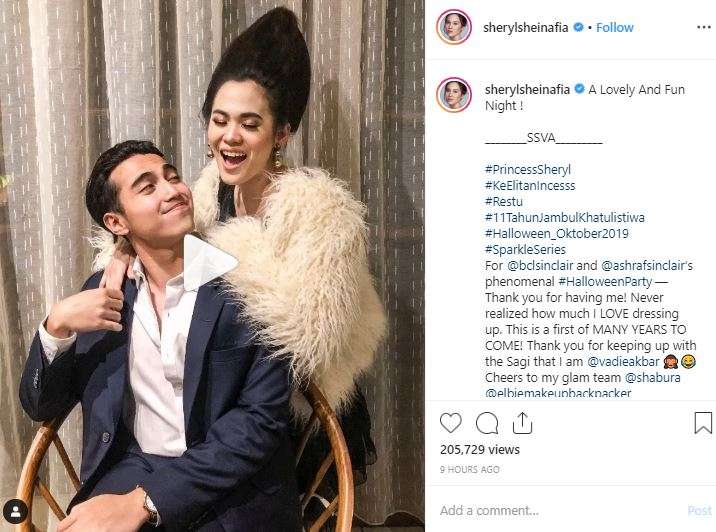Visit the @shabura profile mention
Viewport: 716px width, 532px height.
point(653,377)
